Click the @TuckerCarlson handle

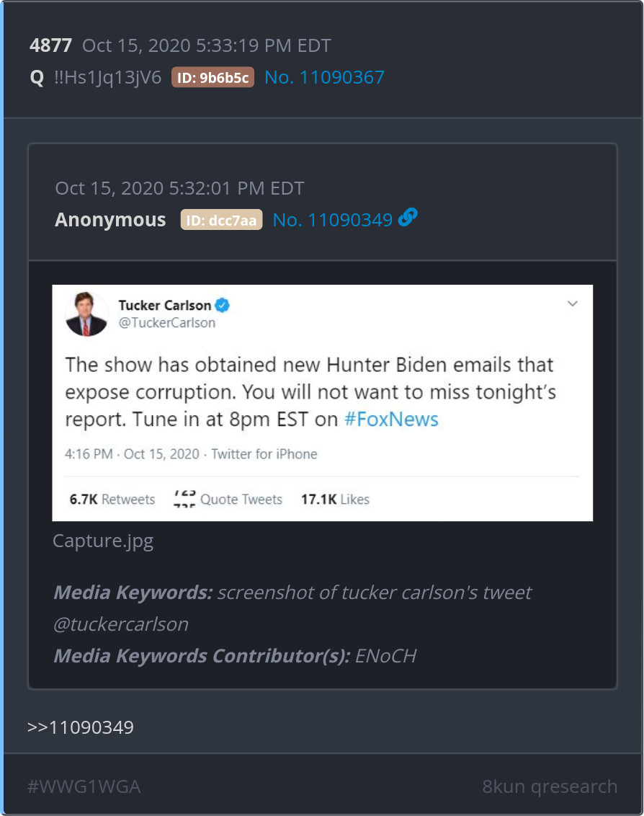166,323
